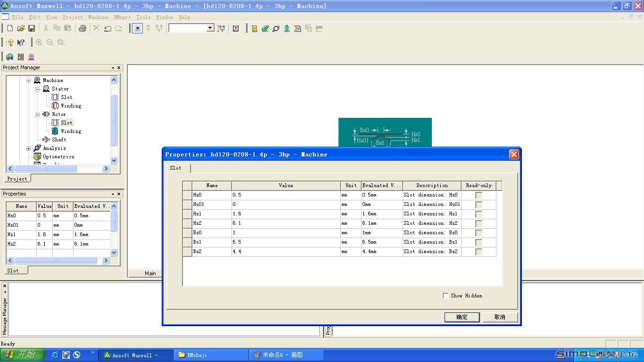Collapse the Machine tree node
The width and height of the screenshot is (644, 362).
28,81
